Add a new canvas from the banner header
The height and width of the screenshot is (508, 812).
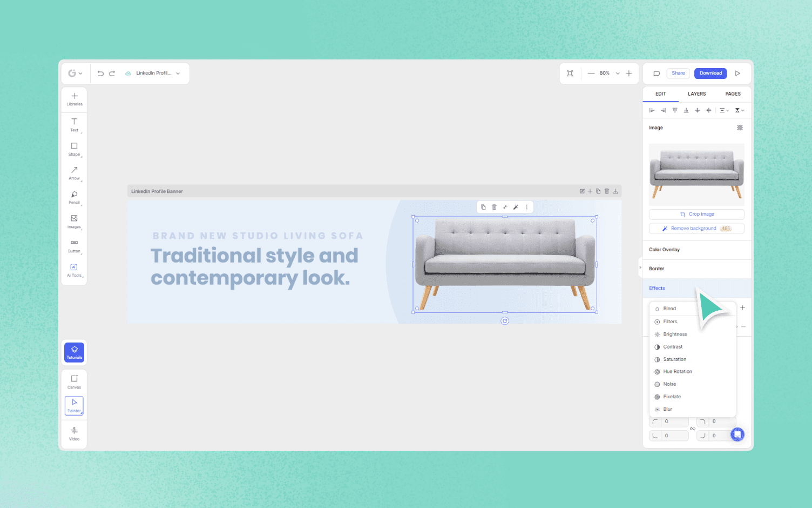coord(590,191)
